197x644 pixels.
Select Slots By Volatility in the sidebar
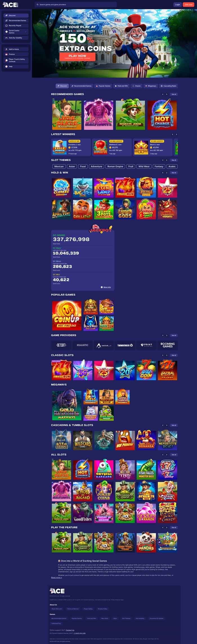[16, 38]
